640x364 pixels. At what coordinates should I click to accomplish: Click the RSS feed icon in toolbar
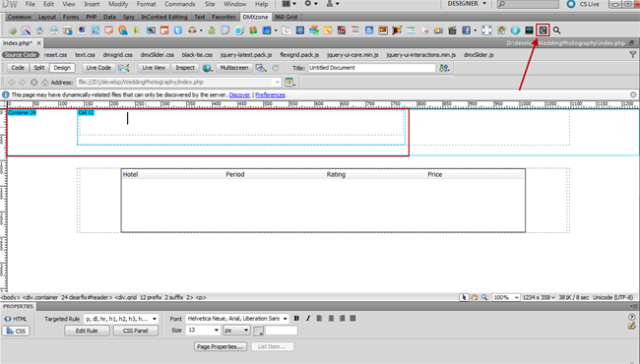click(x=369, y=30)
